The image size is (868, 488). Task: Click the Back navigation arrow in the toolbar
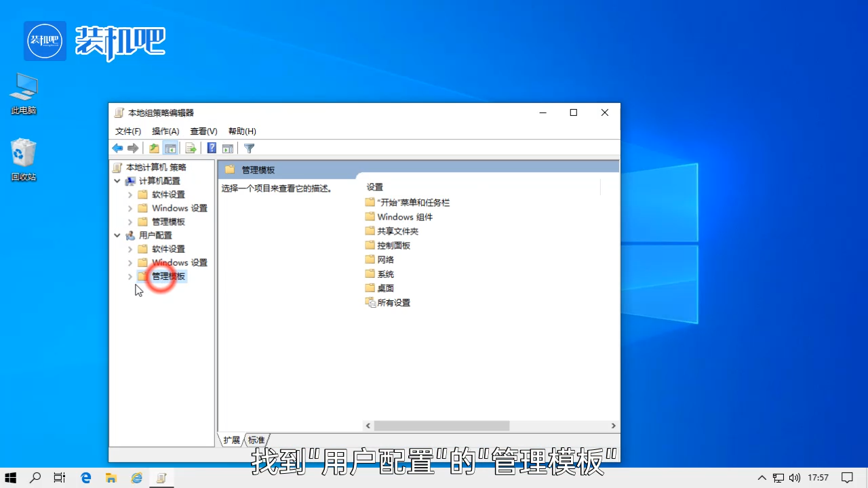click(x=117, y=148)
